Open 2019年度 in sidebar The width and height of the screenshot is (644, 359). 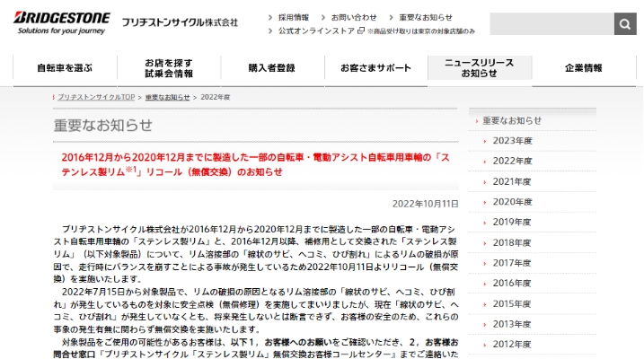point(512,222)
